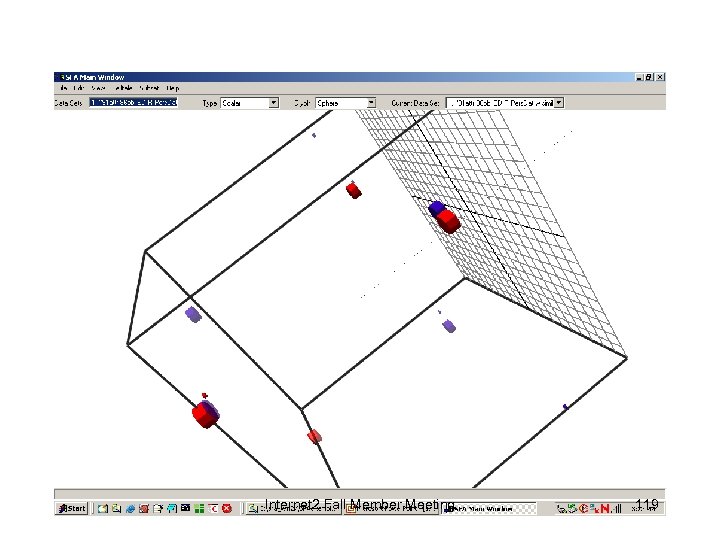Click the purple glyph at the box's left edge crossing
Viewport: 720px width, 540px height.
click(x=193, y=315)
